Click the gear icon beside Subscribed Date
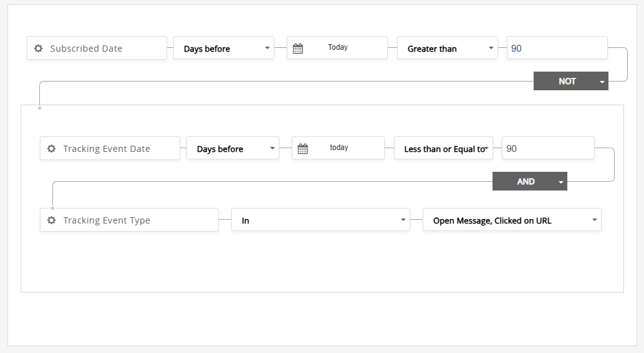This screenshot has height=353, width=644. coord(39,49)
